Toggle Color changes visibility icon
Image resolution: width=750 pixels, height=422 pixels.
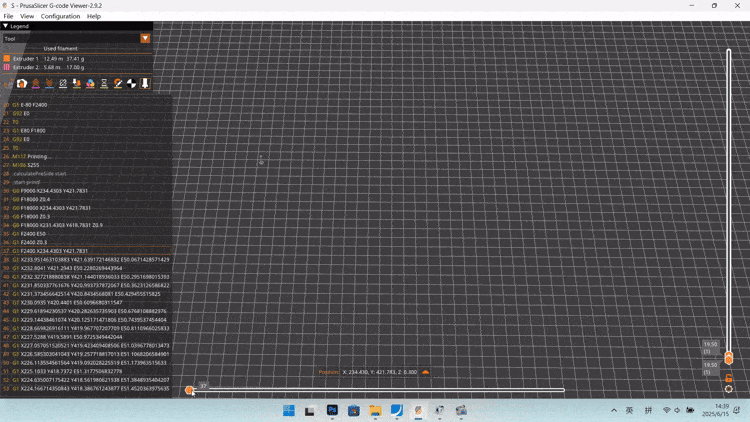[90, 84]
